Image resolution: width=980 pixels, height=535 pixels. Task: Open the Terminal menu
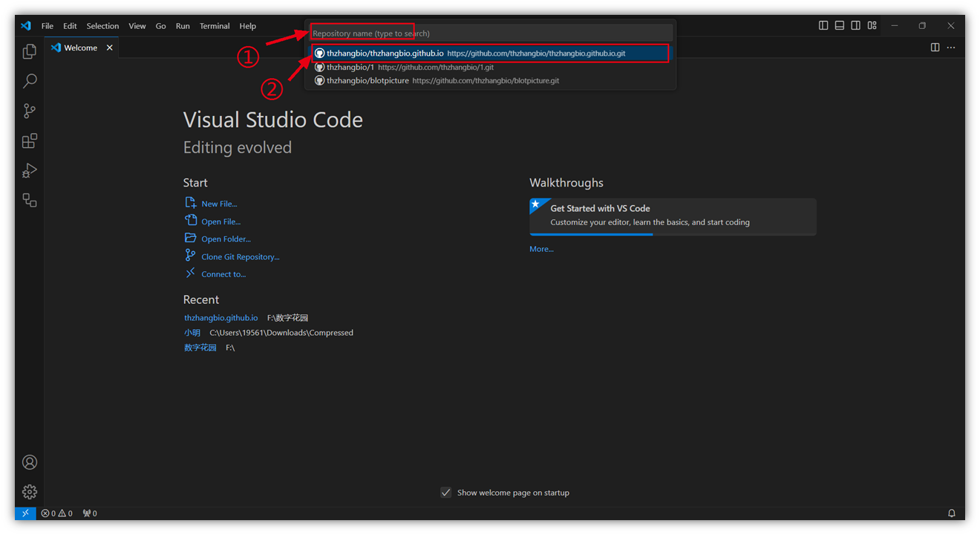click(x=215, y=26)
